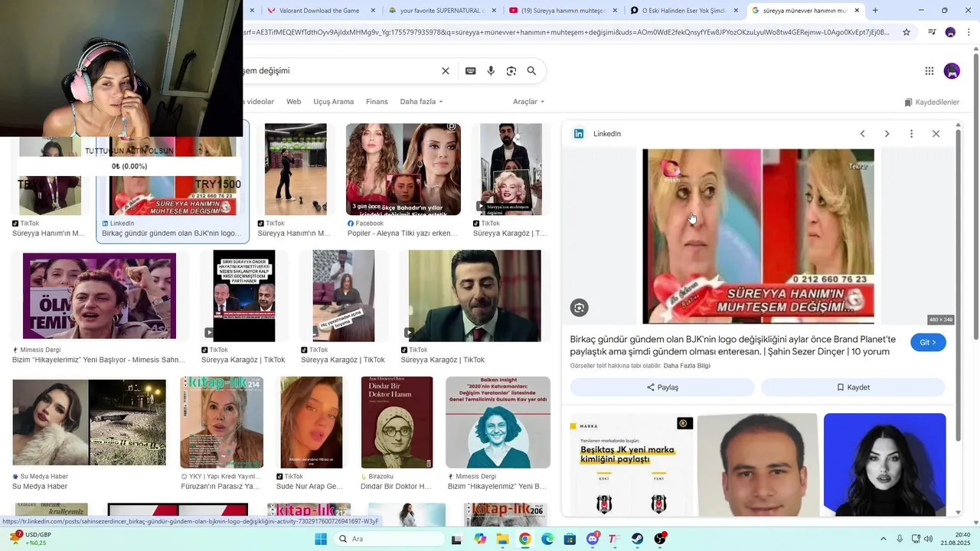Switch to the YouTube 'Süreyya hanımın' tab
The width and height of the screenshot is (980, 551).
(563, 11)
